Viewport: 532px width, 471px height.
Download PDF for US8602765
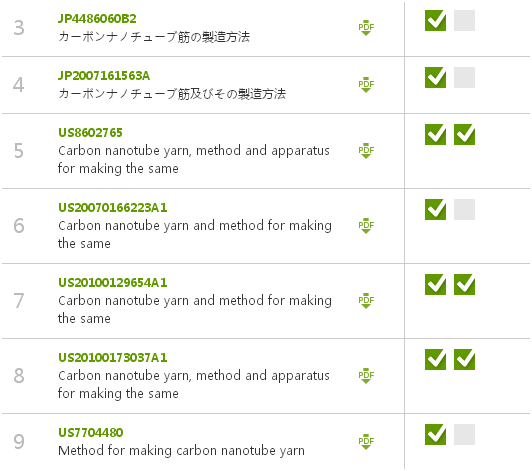coord(366,151)
